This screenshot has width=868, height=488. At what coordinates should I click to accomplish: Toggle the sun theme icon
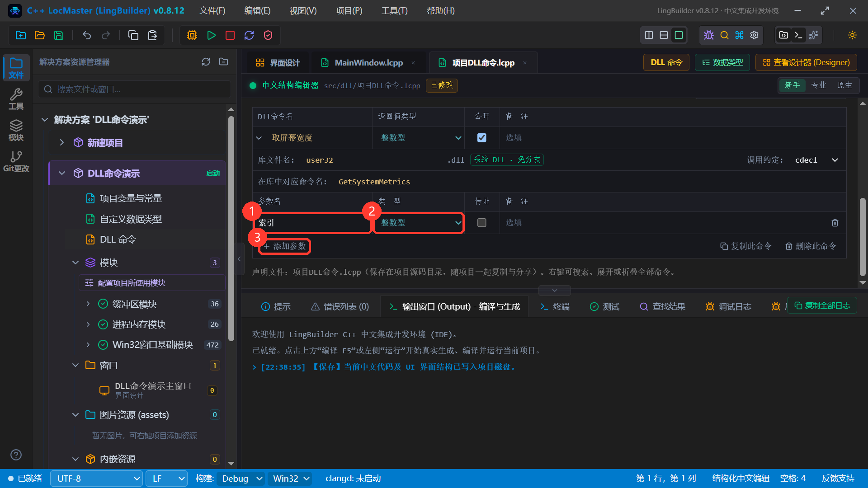click(852, 35)
